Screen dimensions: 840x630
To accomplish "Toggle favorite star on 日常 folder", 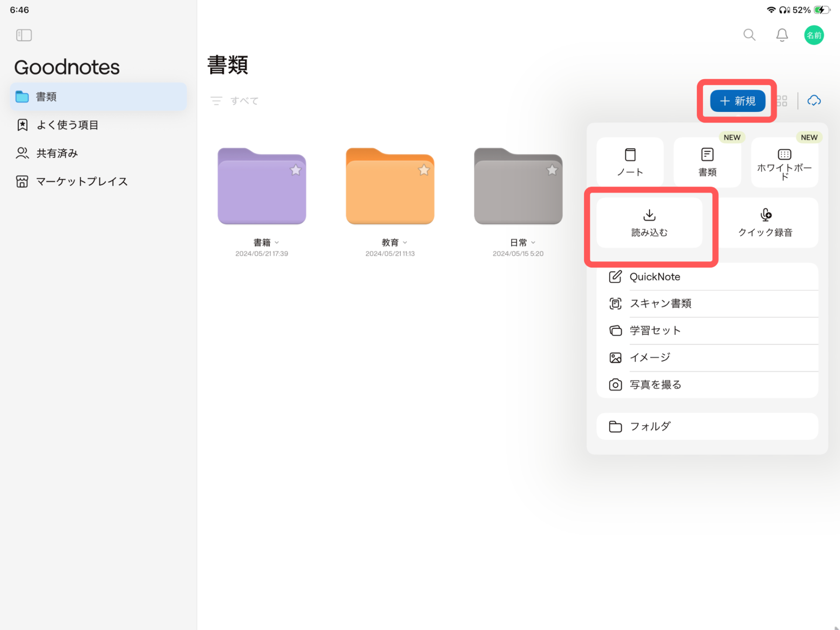I will [x=552, y=170].
